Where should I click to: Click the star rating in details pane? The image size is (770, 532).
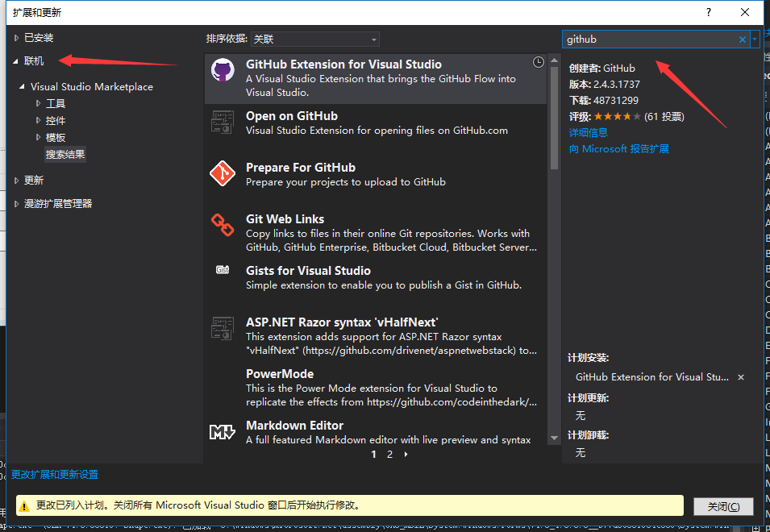click(618, 116)
